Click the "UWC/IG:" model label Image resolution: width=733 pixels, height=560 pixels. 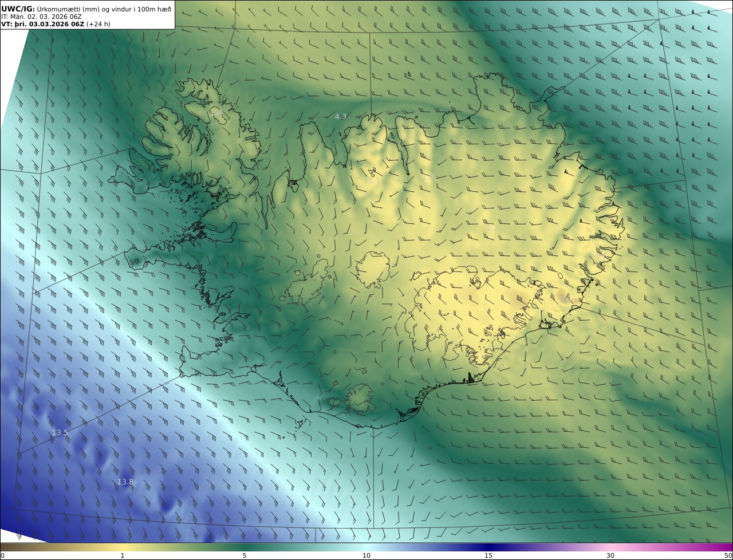pyautogui.click(x=18, y=9)
